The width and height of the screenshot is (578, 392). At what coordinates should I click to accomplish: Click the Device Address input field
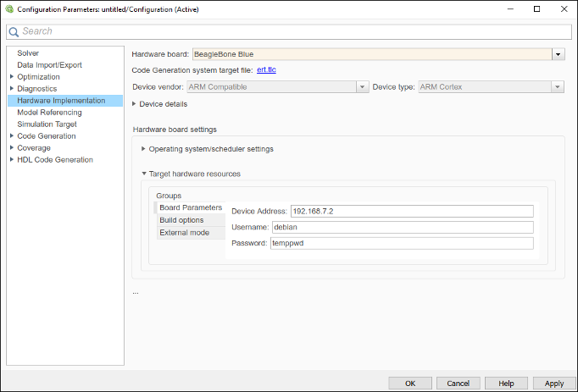coord(412,211)
